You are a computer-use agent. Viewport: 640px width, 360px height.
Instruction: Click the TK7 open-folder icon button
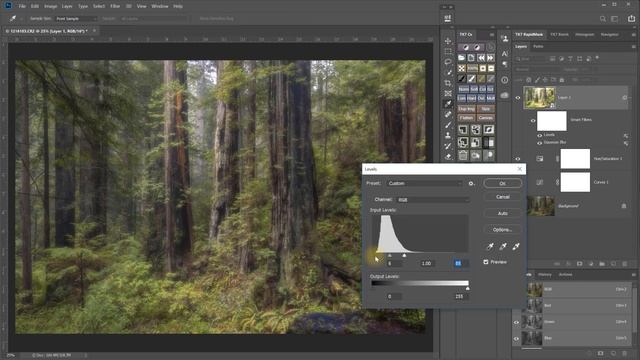pyautogui.click(x=462, y=58)
